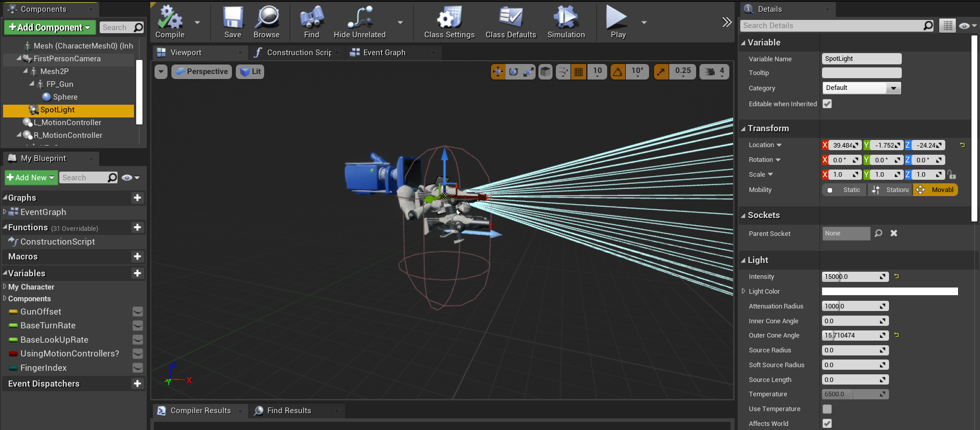980x430 pixels.
Task: Save the blueprint with Save icon
Action: [x=233, y=19]
